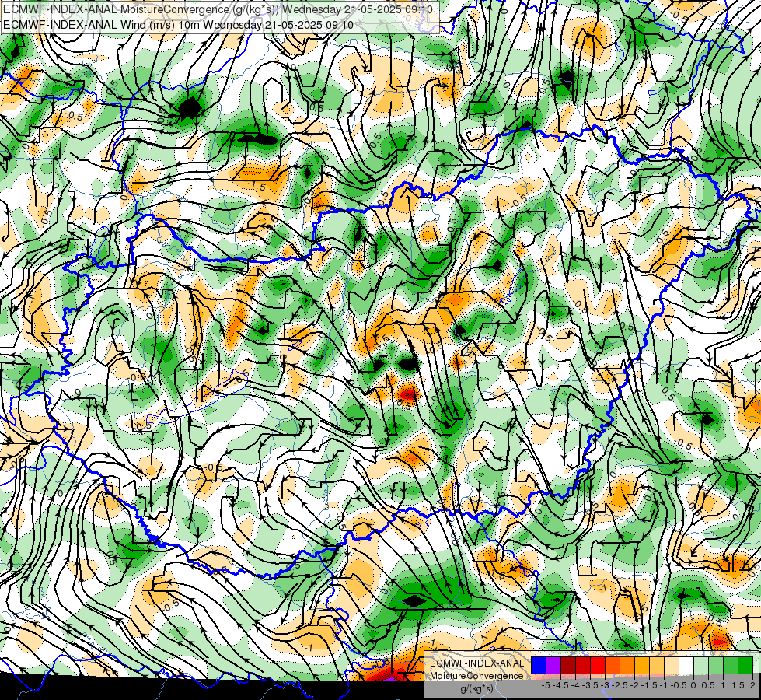Click the orange swatch between -2.5 and -2

click(627, 665)
